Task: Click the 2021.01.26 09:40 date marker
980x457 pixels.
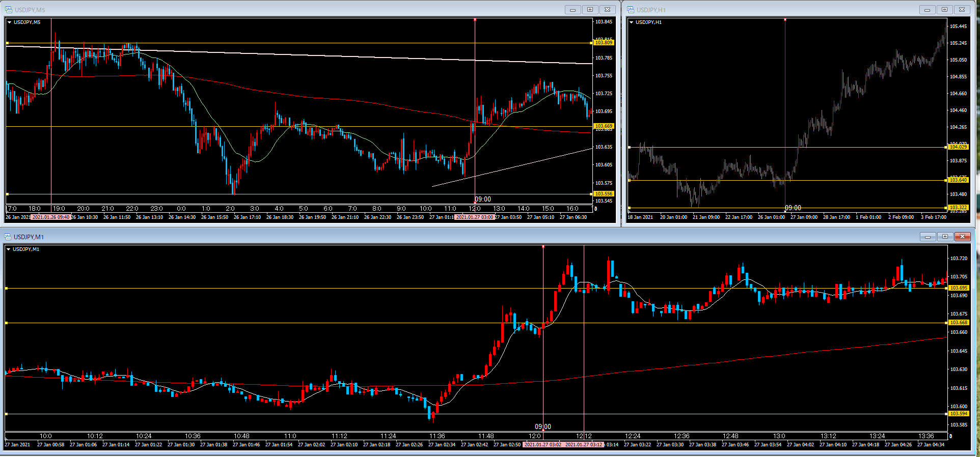Action: [50, 217]
